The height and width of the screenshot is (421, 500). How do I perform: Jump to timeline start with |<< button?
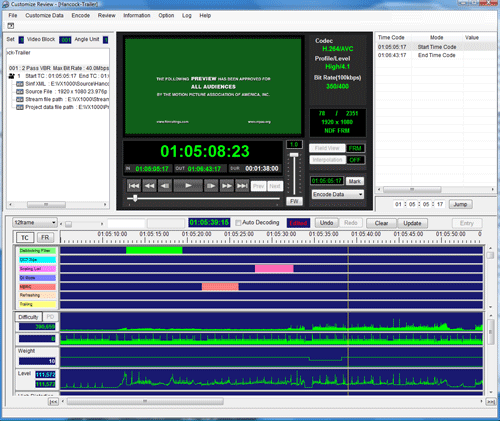click(x=53, y=402)
